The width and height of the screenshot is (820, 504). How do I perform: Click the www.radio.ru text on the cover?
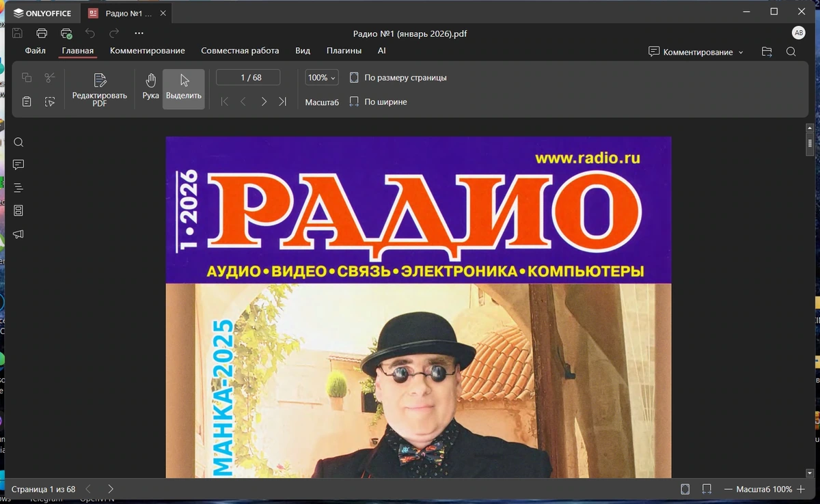(x=587, y=158)
